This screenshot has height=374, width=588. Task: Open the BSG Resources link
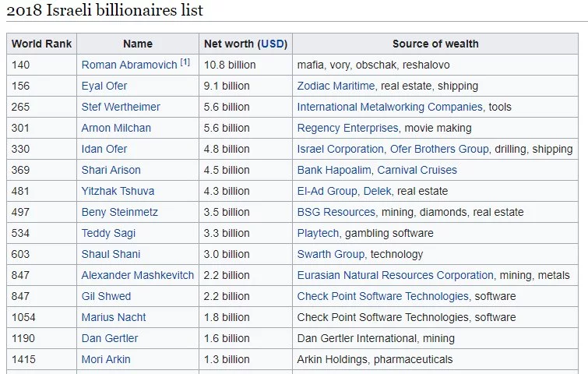click(336, 212)
